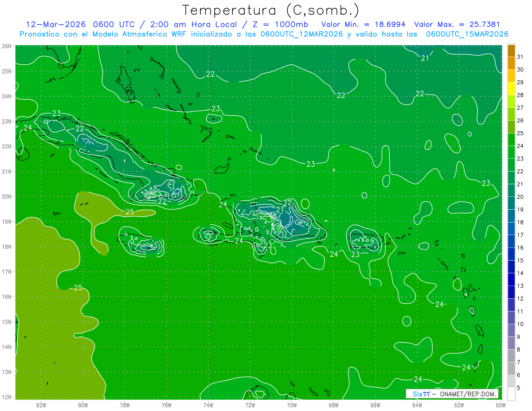532x411 pixels.
Task: Select the date text "12-Mar-2026 0600 UTC"
Action: (81, 24)
